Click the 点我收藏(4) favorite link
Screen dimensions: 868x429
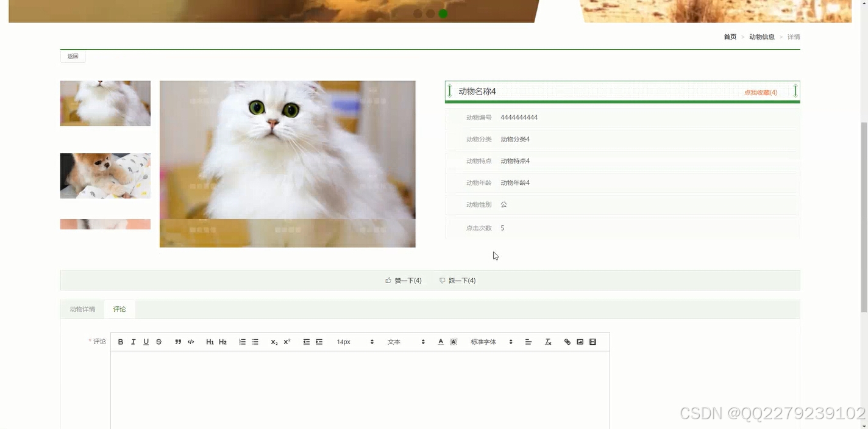[763, 93]
